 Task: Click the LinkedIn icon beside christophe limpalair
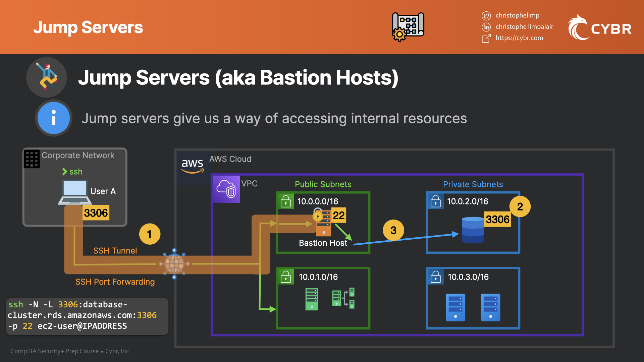(486, 27)
